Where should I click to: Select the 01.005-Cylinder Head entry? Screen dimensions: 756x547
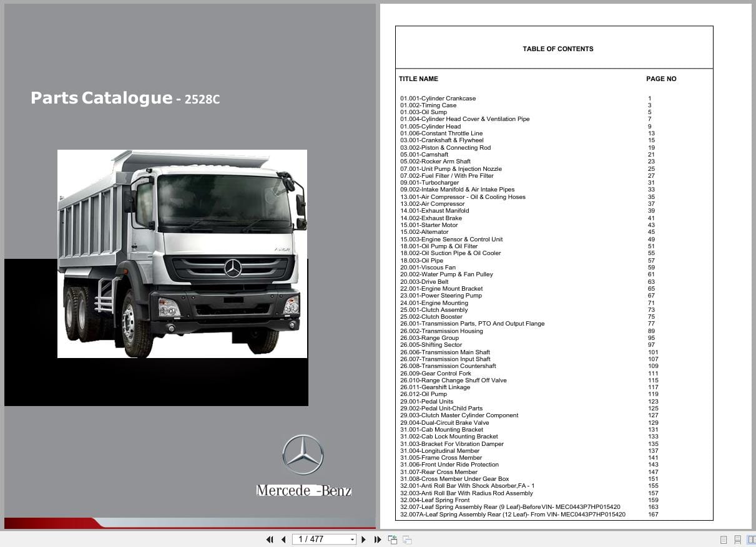pyautogui.click(x=430, y=127)
